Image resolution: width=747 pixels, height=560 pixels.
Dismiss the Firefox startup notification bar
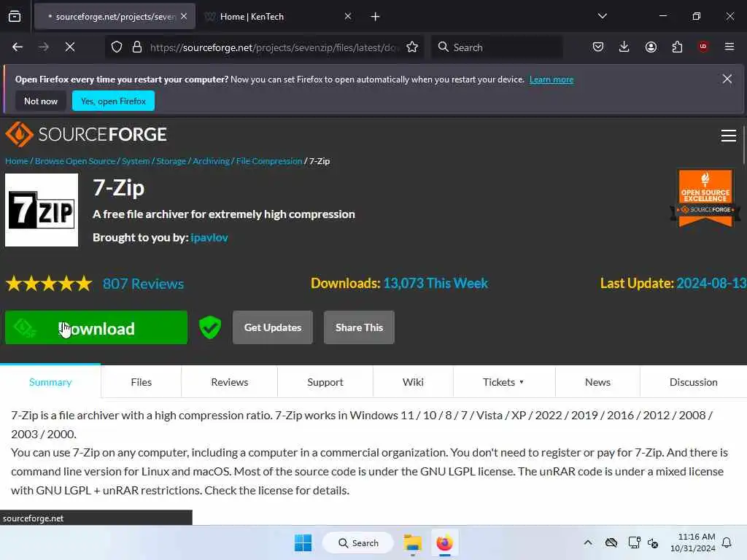(727, 79)
